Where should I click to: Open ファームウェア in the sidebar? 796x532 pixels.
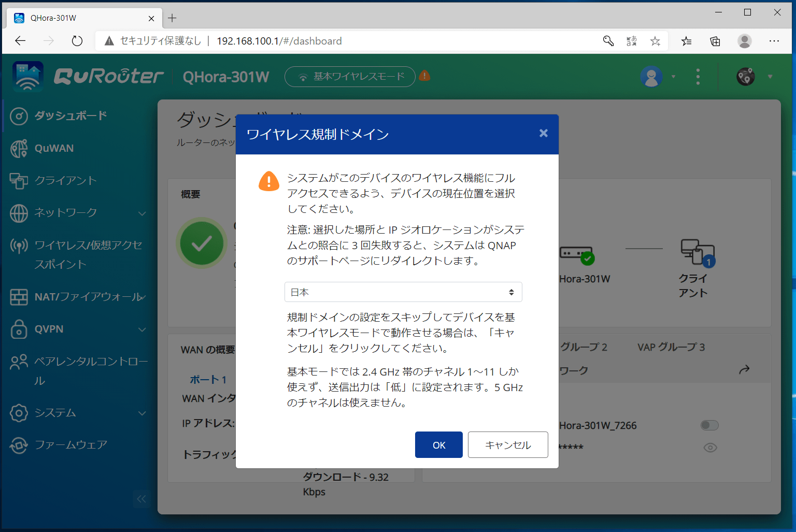(x=70, y=445)
